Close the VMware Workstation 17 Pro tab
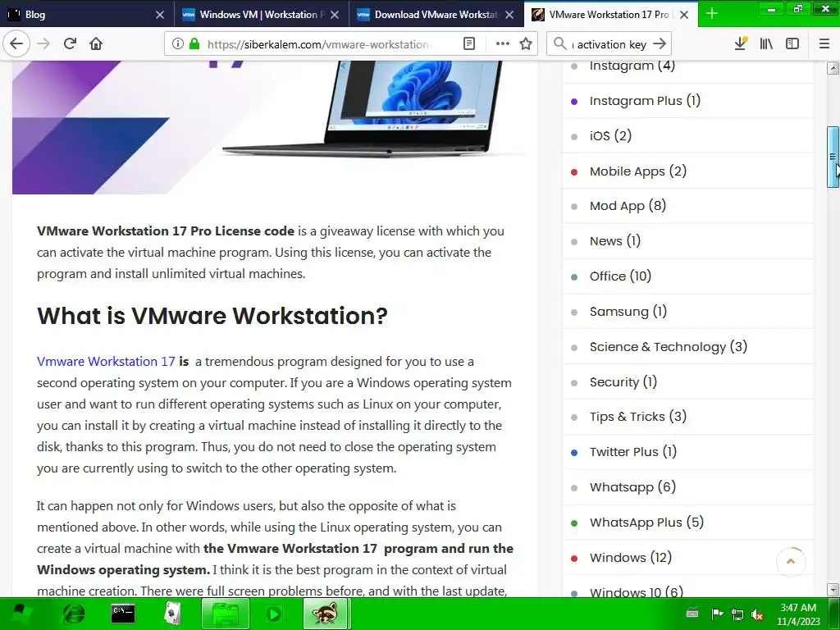The width and height of the screenshot is (840, 630). [684, 15]
